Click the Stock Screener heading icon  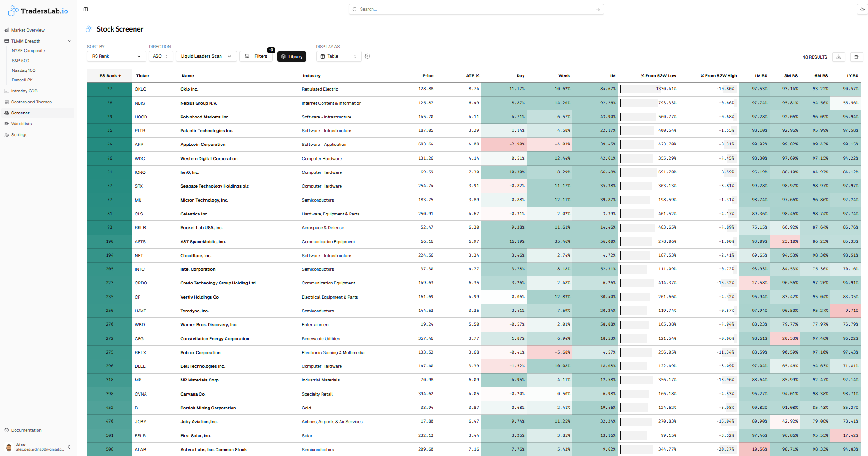click(x=89, y=29)
